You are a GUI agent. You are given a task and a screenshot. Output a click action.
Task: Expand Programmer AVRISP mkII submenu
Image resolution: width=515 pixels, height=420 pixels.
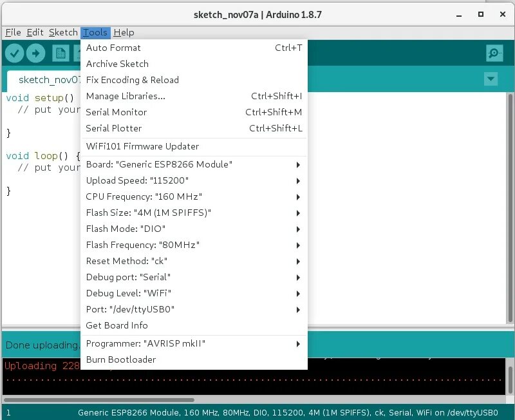pos(194,344)
